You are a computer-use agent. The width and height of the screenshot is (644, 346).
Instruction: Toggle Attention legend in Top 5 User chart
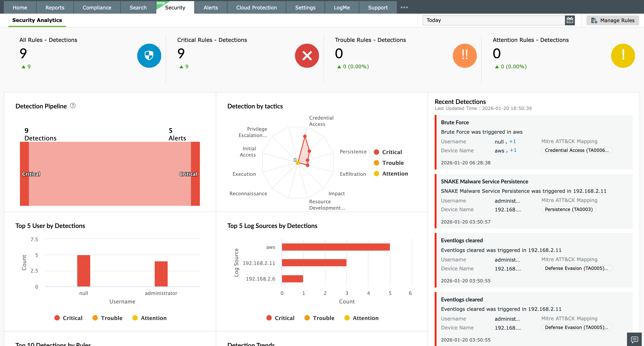pyautogui.click(x=149, y=318)
